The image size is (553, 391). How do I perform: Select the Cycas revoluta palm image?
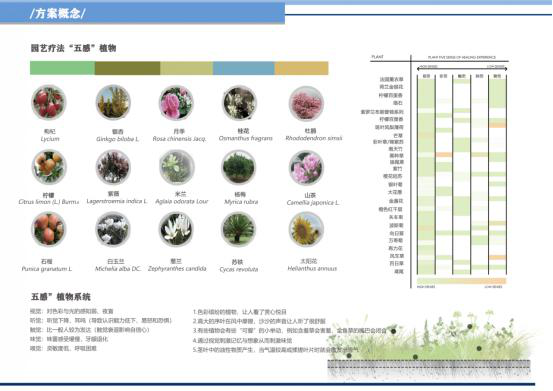coord(239,229)
